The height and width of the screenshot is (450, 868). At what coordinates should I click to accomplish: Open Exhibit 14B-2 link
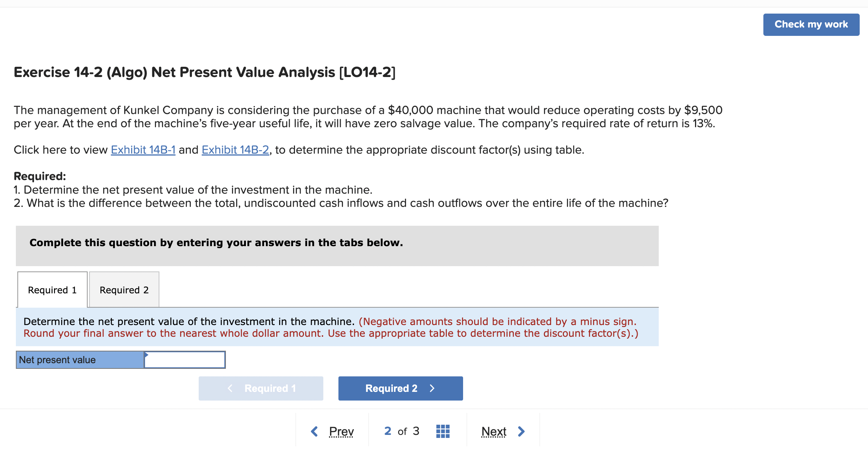235,149
